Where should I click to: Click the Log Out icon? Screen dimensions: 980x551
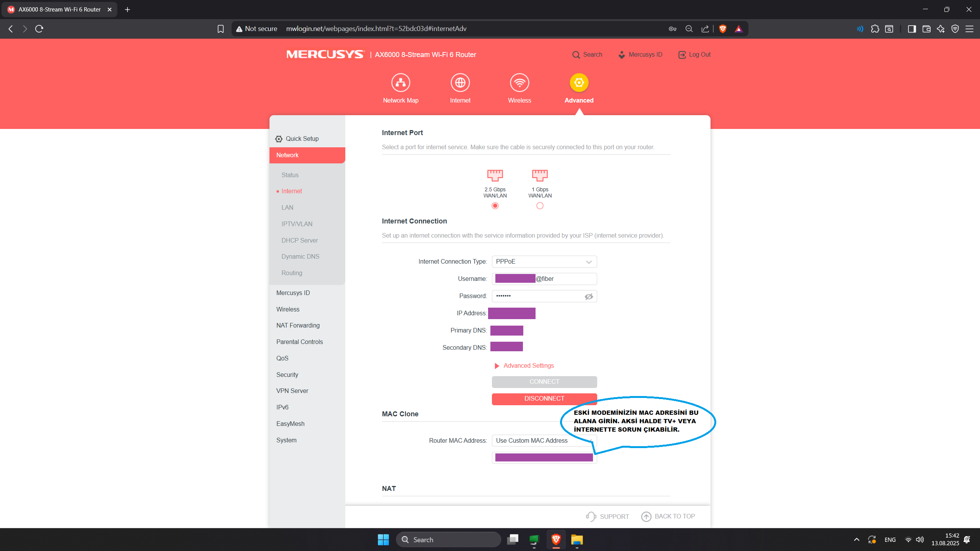click(x=682, y=55)
